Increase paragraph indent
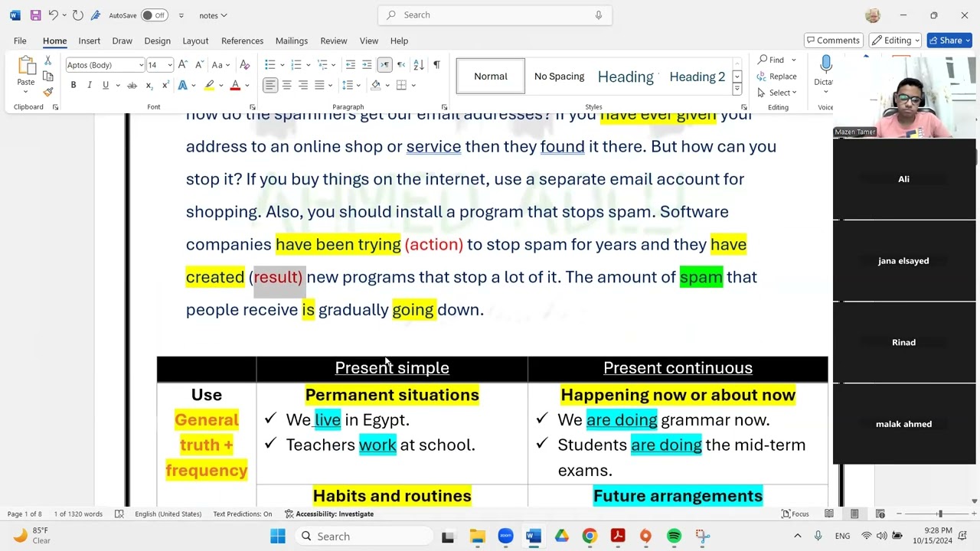The image size is (980, 551). pyautogui.click(x=367, y=65)
